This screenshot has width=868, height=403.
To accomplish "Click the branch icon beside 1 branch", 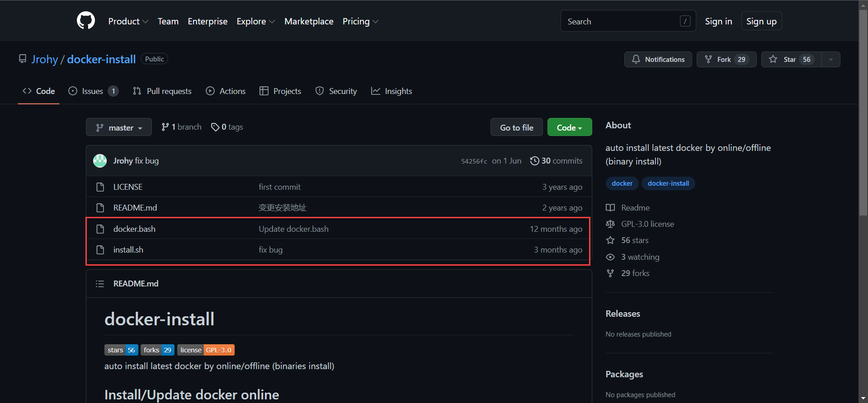I will point(165,127).
